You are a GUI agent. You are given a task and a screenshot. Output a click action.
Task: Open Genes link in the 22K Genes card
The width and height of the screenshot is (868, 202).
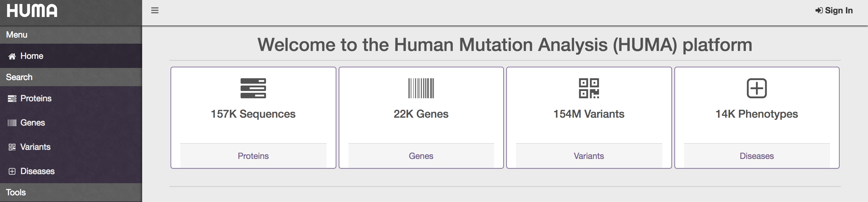[x=421, y=156]
